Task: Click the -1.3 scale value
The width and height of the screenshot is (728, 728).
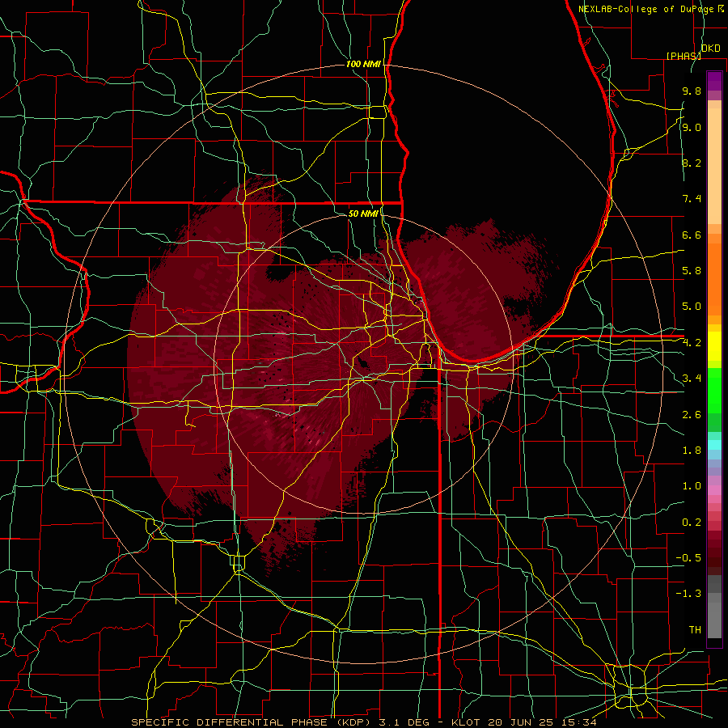Action: [688, 594]
